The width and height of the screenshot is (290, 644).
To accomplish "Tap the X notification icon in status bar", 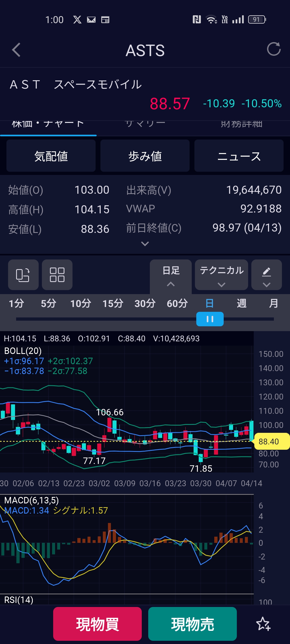I will tap(77, 20).
